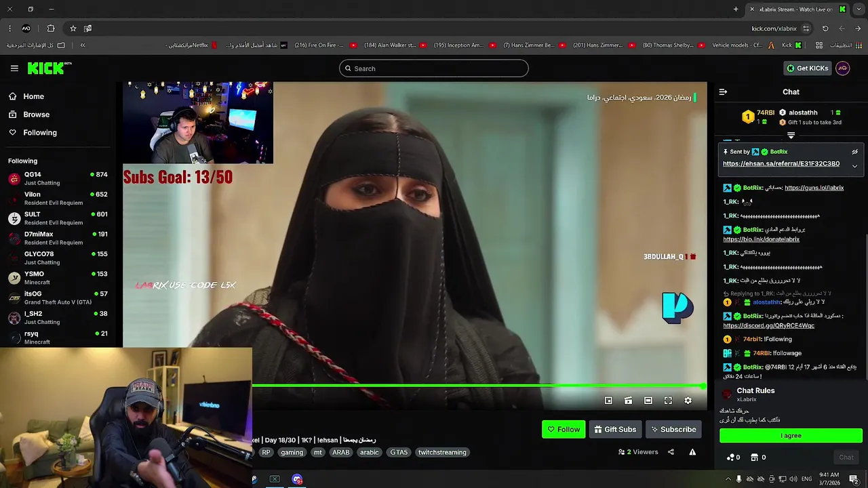Report the stream with the warning icon
This screenshot has height=488, width=868.
(692, 452)
